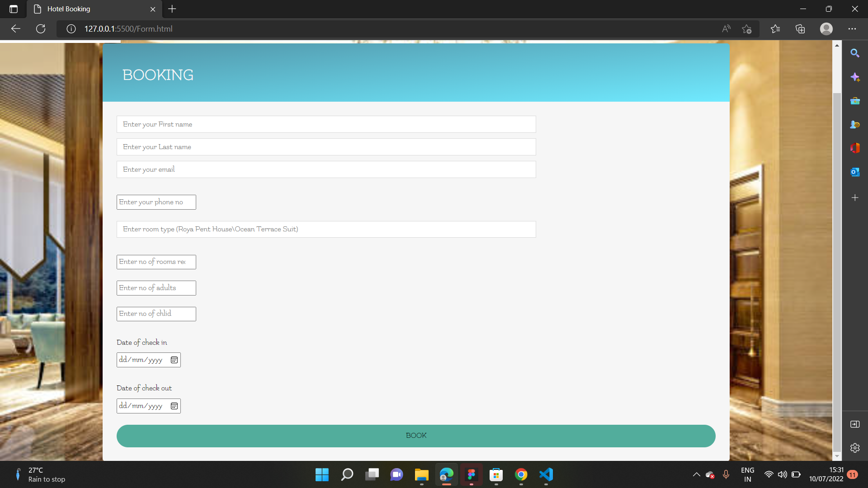
Task: Click the Read Aloud icon in address bar
Action: click(x=726, y=29)
